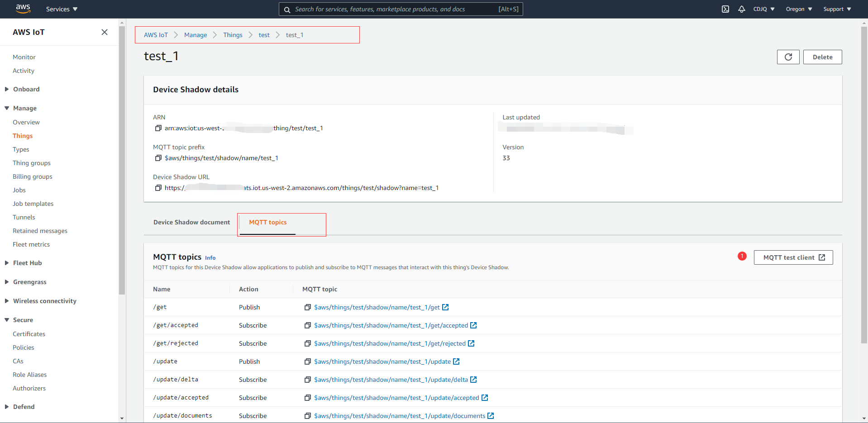
Task: Click the sidebar vertical scrollbar
Action: (x=122, y=161)
